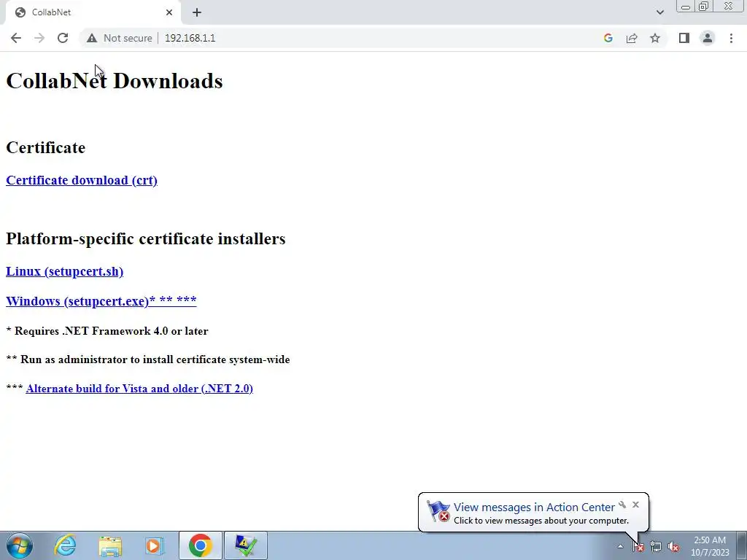Click the Show desktop button
Image resolution: width=747 pixels, height=560 pixels.
741,545
